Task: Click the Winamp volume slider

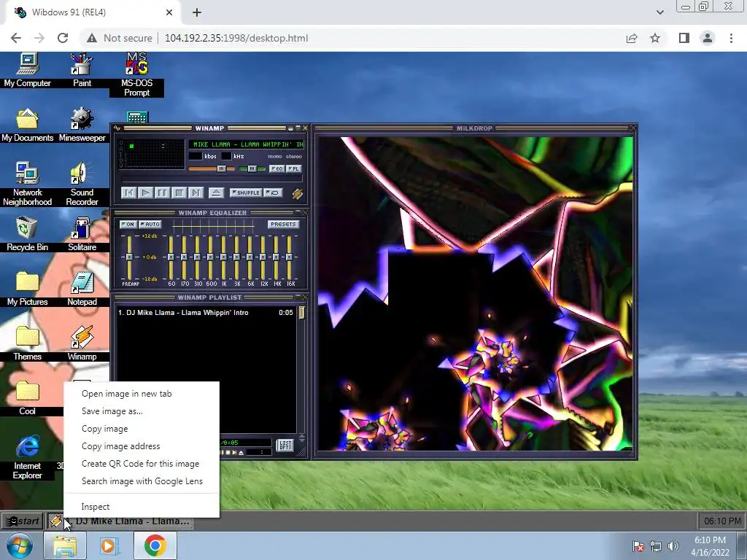Action: tap(212, 168)
